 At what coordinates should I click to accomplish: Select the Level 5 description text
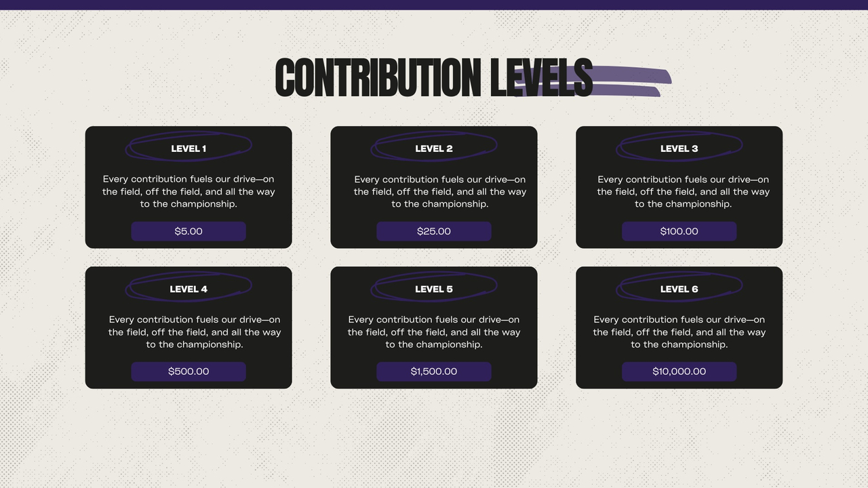(x=434, y=332)
